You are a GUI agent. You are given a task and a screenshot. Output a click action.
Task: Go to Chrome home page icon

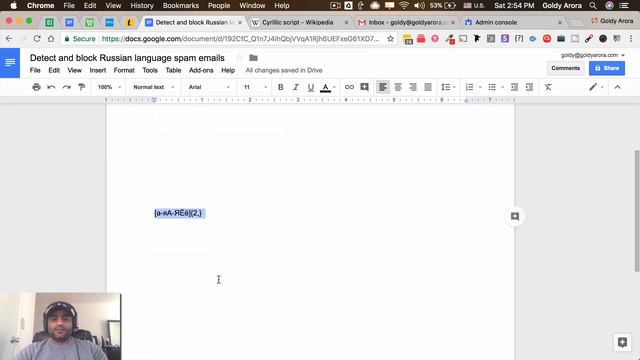[51, 39]
